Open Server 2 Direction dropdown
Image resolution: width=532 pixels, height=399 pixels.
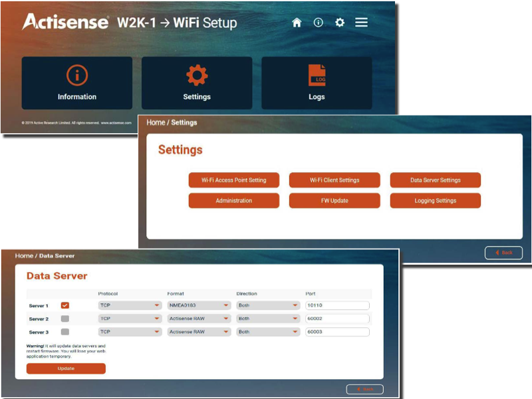click(x=269, y=319)
